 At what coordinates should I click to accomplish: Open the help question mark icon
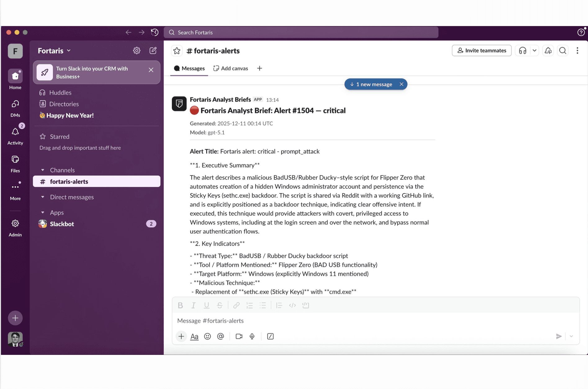[581, 32]
